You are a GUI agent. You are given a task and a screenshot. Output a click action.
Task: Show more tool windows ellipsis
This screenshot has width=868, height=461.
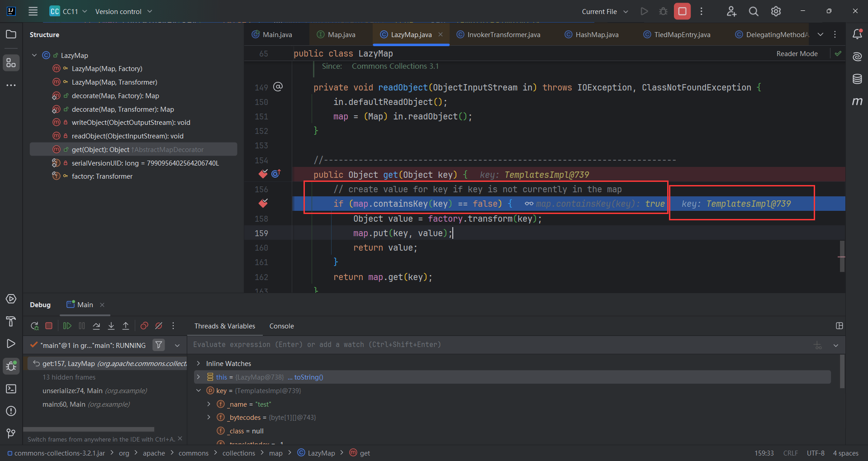pyautogui.click(x=11, y=85)
